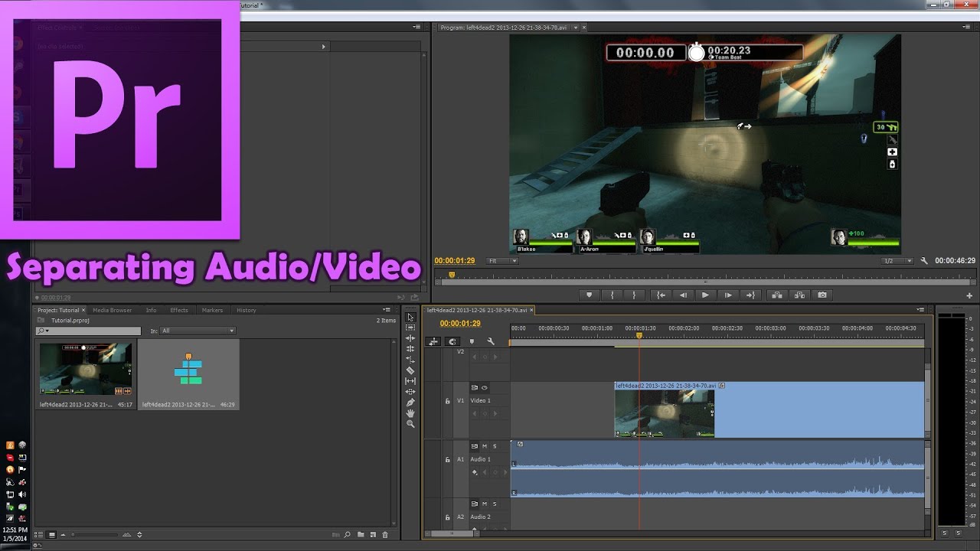980x551 pixels.
Task: Open timeline display settings wrench
Action: 491,341
